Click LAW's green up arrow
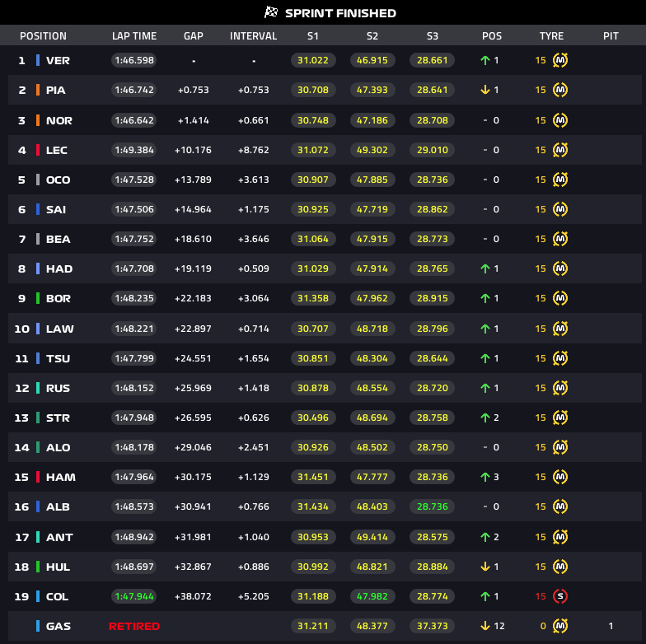Image resolution: width=646 pixels, height=644 pixels. pyautogui.click(x=485, y=329)
